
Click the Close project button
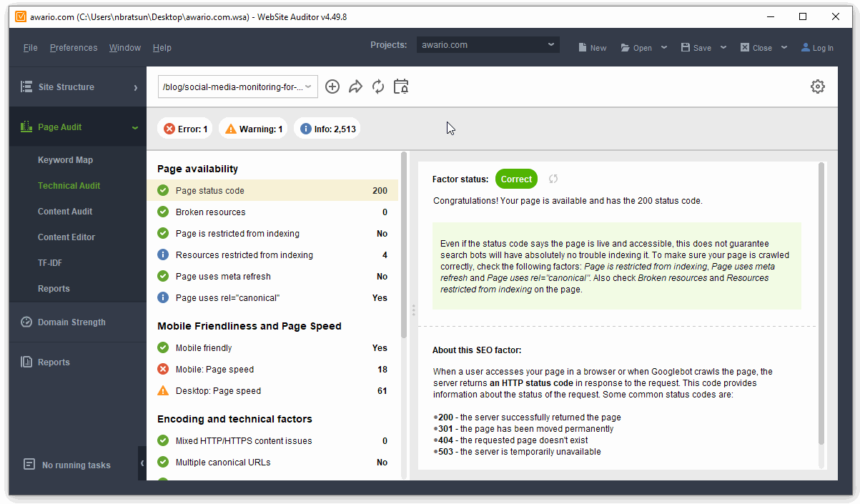[756, 48]
